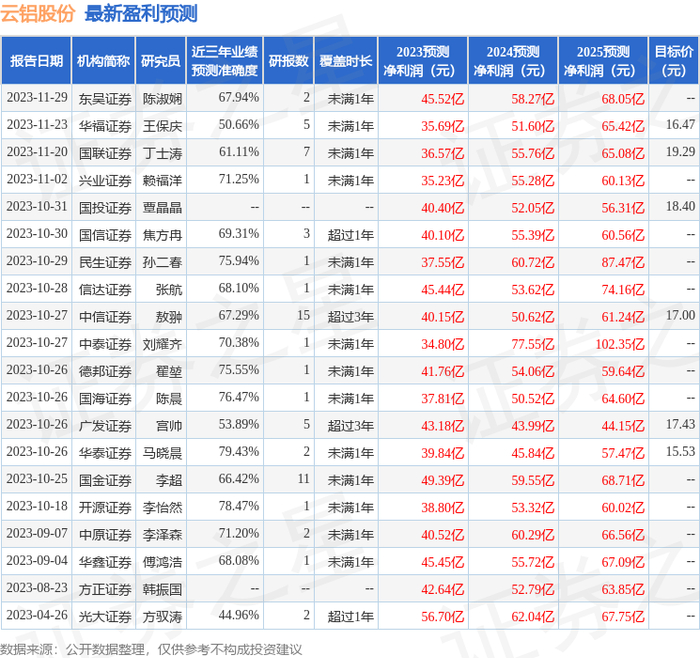Click the 云铝股份 title text
This screenshot has height=658, width=700.
coord(38,13)
